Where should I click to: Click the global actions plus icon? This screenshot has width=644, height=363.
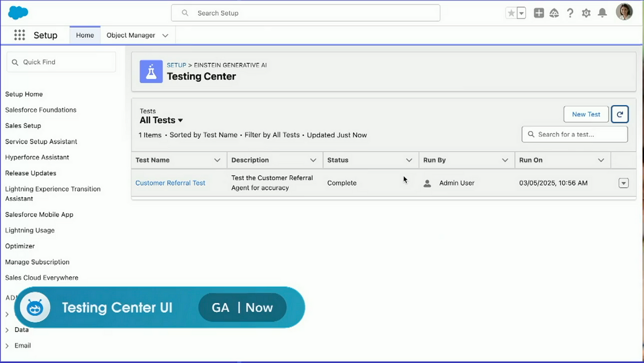coord(539,13)
